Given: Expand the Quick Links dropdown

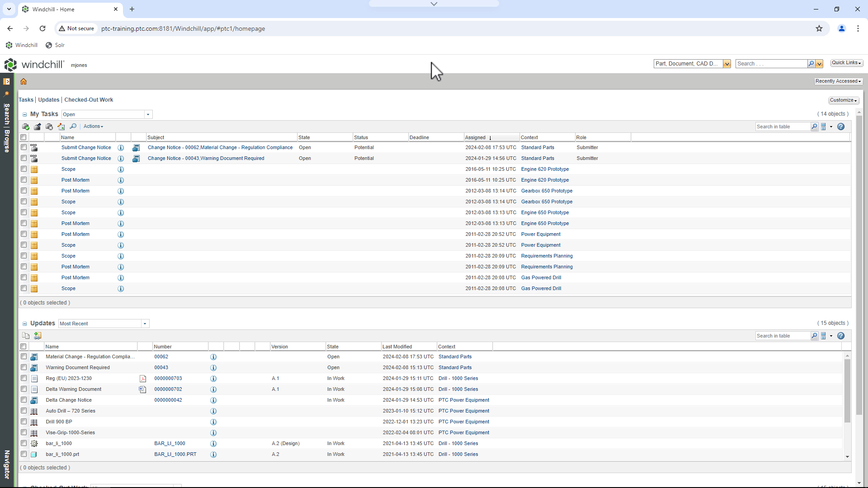Looking at the screenshot, I should tap(846, 63).
